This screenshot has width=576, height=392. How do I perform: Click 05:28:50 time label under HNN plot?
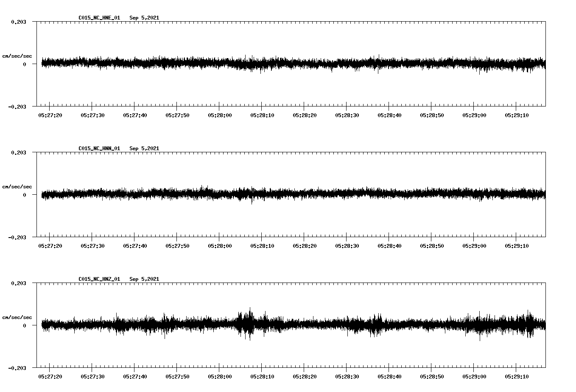click(x=432, y=246)
